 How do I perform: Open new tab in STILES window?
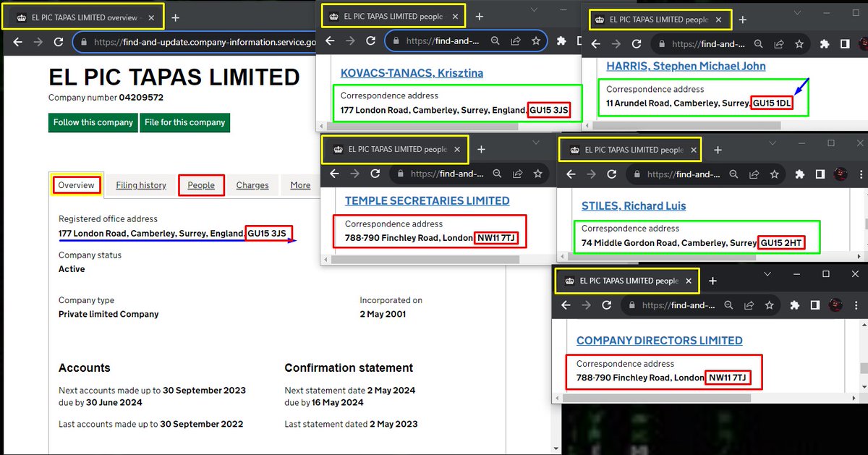tap(718, 150)
